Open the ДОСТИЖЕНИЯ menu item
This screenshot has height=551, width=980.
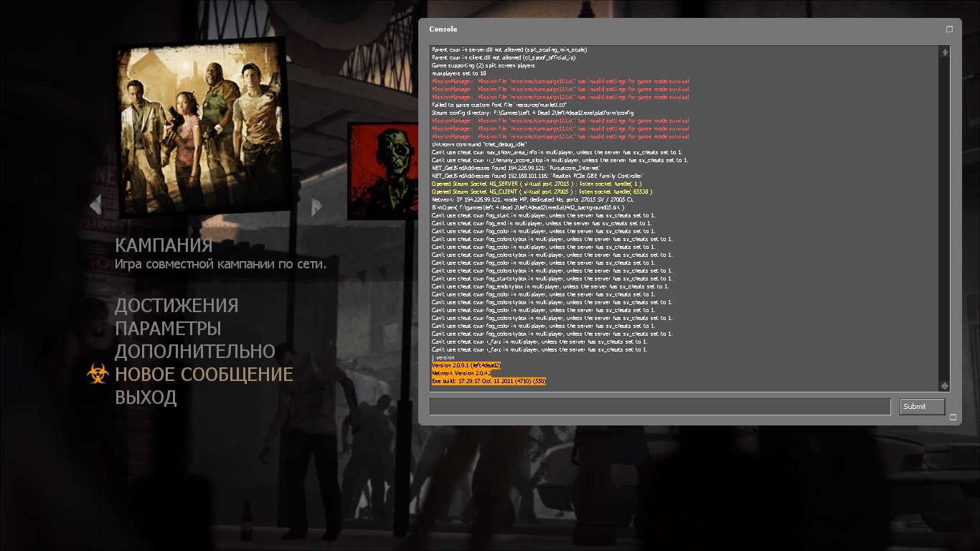pos(176,306)
